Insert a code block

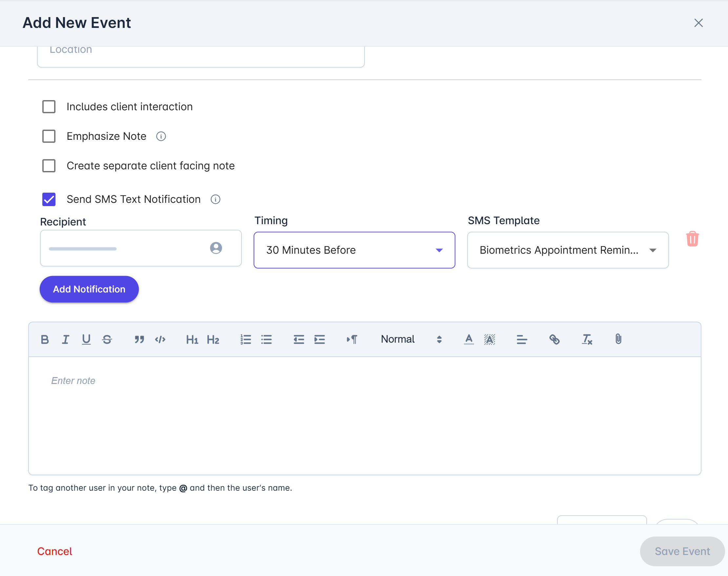click(x=160, y=339)
